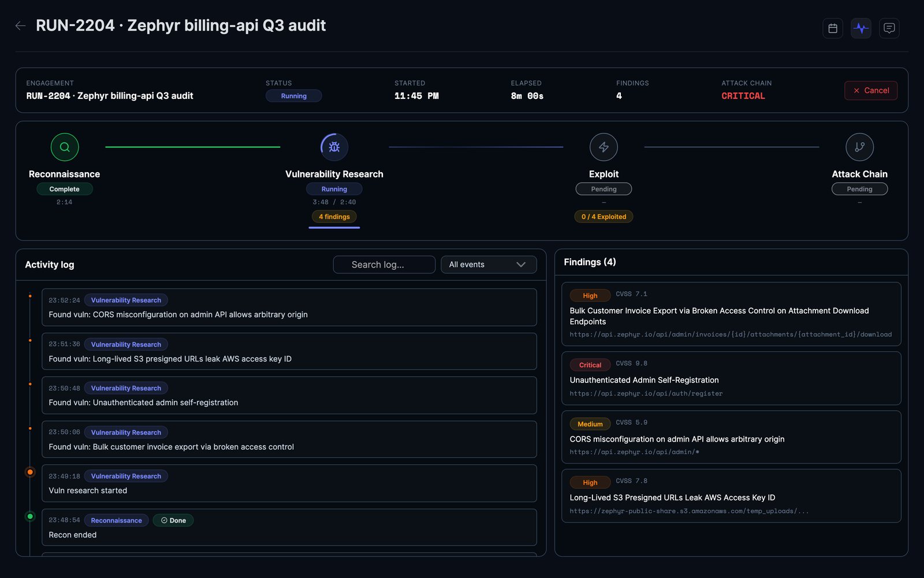Click the Running status pill in engagement bar
Image resolution: width=924 pixels, height=578 pixels.
[x=294, y=96]
